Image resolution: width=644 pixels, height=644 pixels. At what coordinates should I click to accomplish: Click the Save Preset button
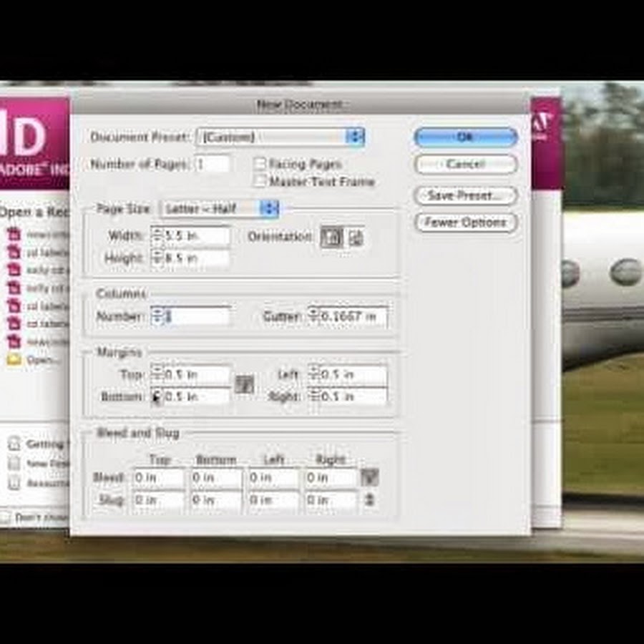click(465, 195)
